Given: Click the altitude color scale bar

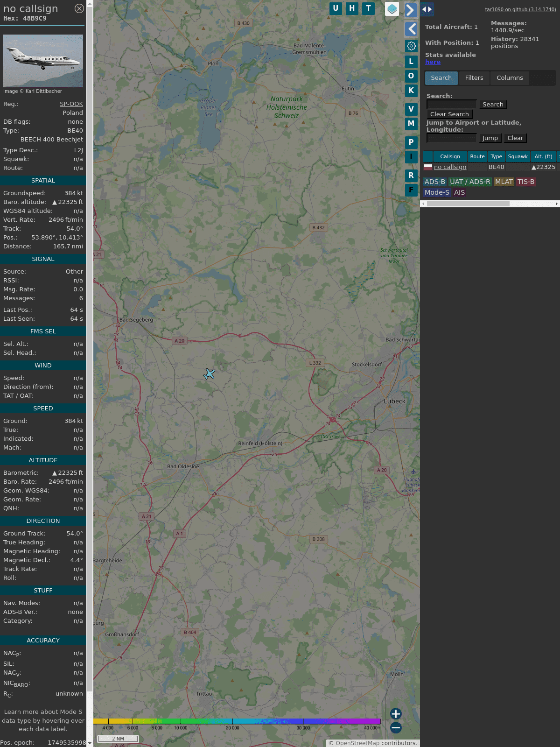Looking at the screenshot, I should (237, 721).
